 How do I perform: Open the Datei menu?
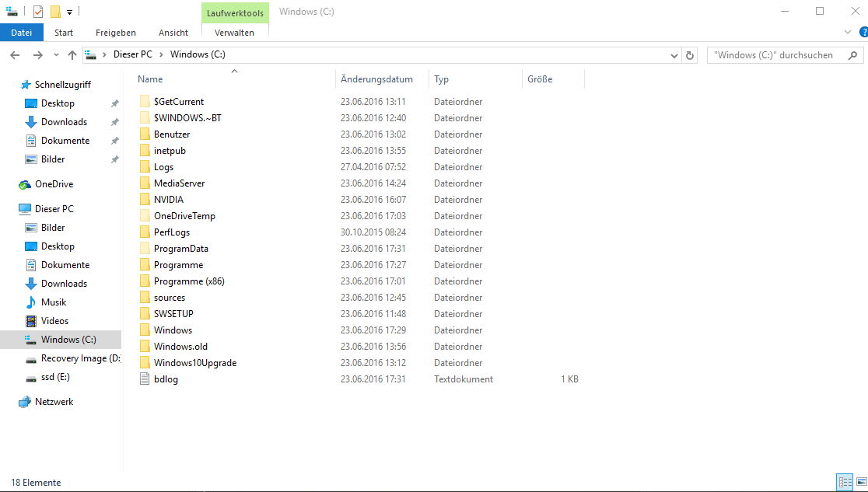[22, 33]
